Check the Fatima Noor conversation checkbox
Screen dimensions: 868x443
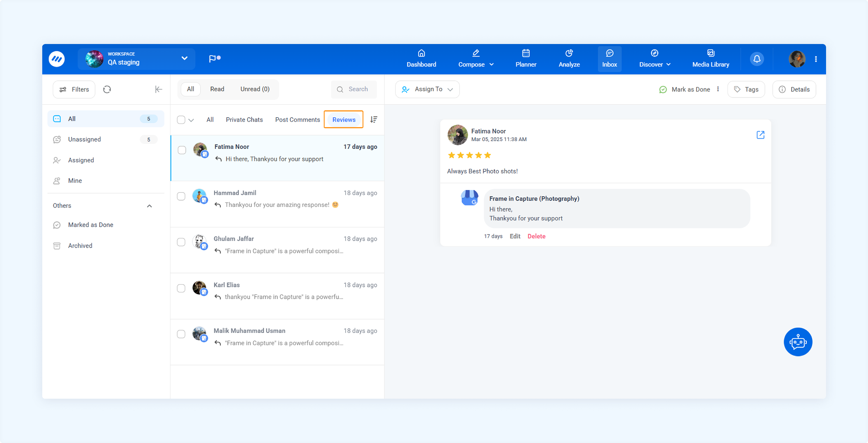click(182, 150)
